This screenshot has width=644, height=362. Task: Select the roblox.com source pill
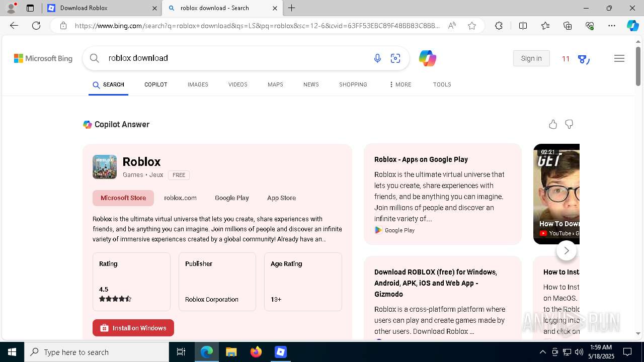tap(180, 198)
